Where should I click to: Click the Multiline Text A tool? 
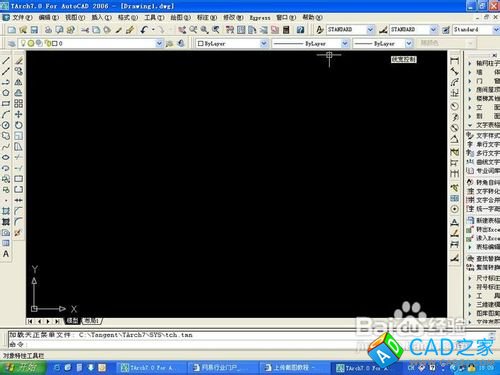pos(6,254)
